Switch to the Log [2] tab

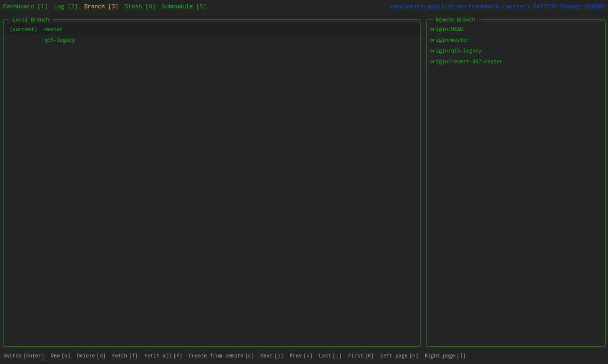(66, 6)
